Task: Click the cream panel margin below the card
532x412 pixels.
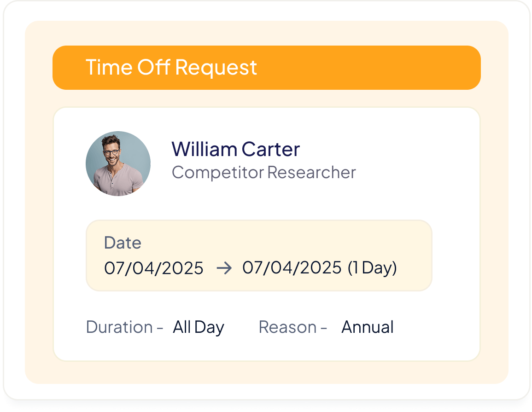Action: 266,372
